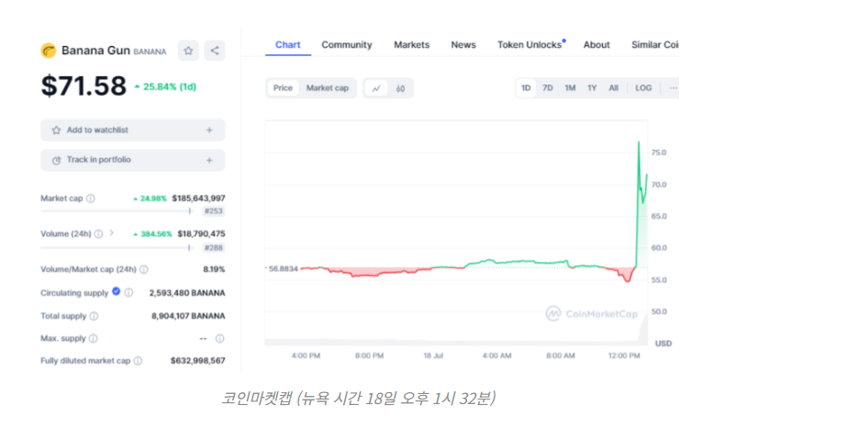Image resolution: width=868 pixels, height=428 pixels.
Task: Click the Market cap rank slider bar
Action: [x=115, y=211]
